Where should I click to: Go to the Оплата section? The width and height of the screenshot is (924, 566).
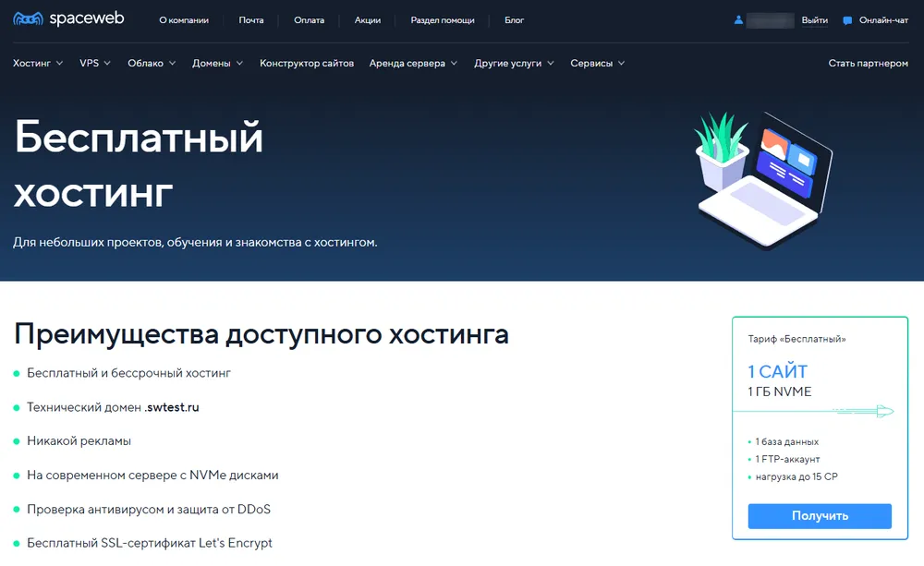pos(310,19)
